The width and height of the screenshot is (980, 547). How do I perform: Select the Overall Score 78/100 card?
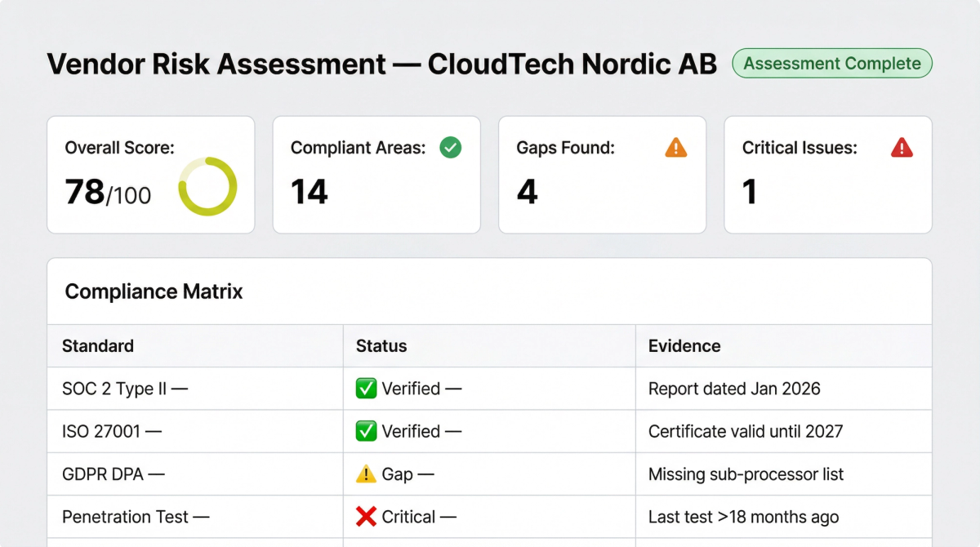[x=150, y=174]
